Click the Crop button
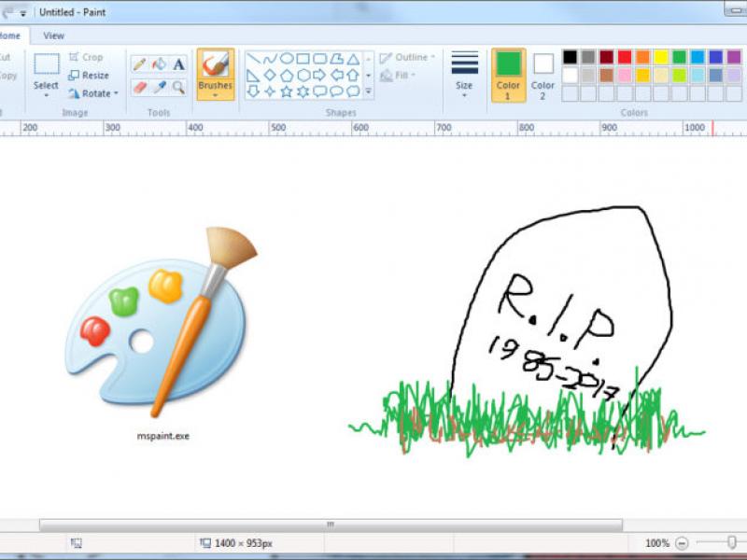 point(87,57)
